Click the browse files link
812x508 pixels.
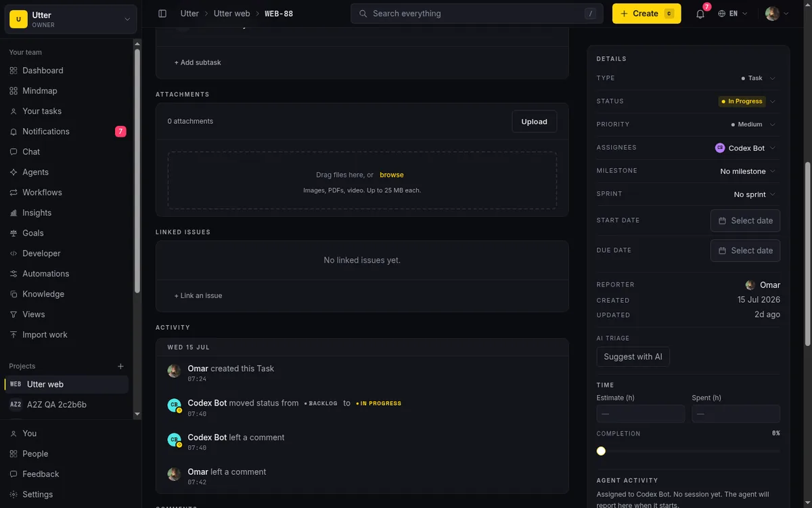click(391, 175)
